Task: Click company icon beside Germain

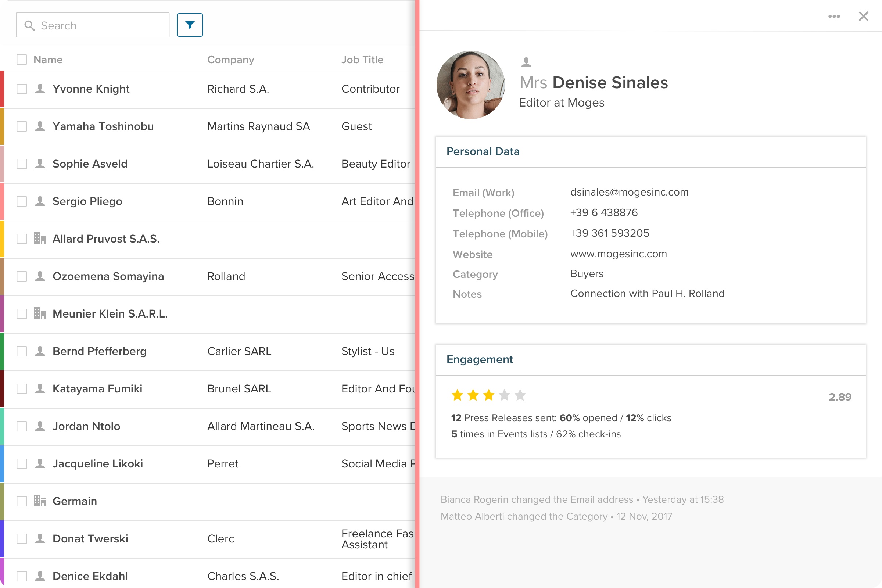Action: pyautogui.click(x=40, y=501)
